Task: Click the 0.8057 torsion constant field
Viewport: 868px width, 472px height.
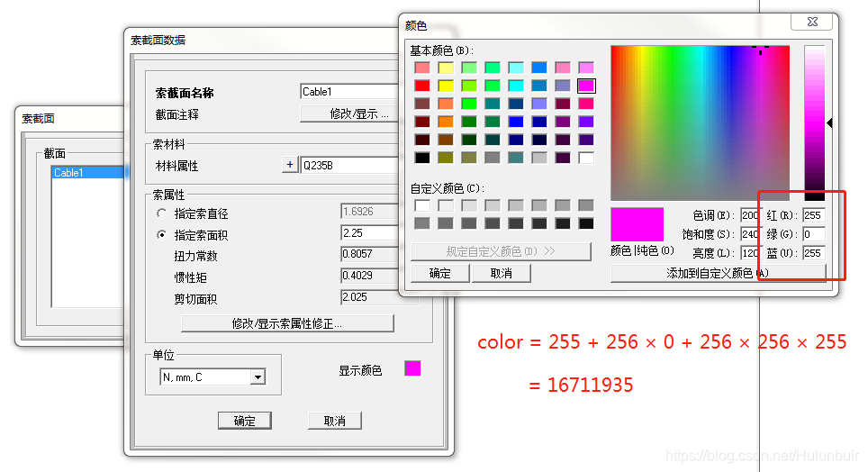Action: coord(369,254)
